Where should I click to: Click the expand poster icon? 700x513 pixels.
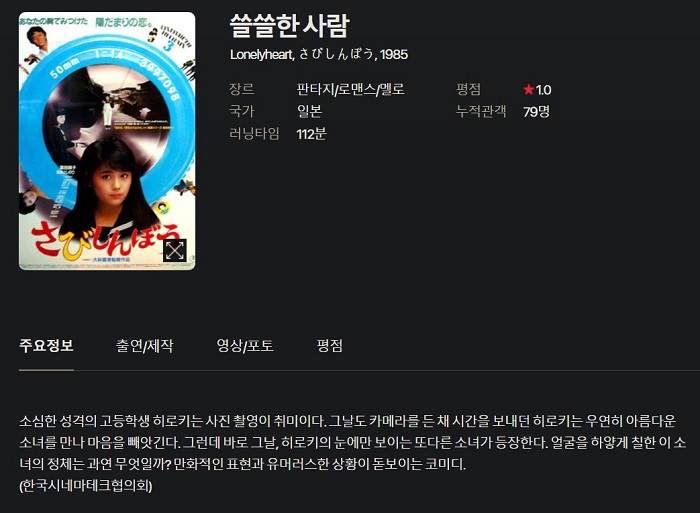click(175, 250)
